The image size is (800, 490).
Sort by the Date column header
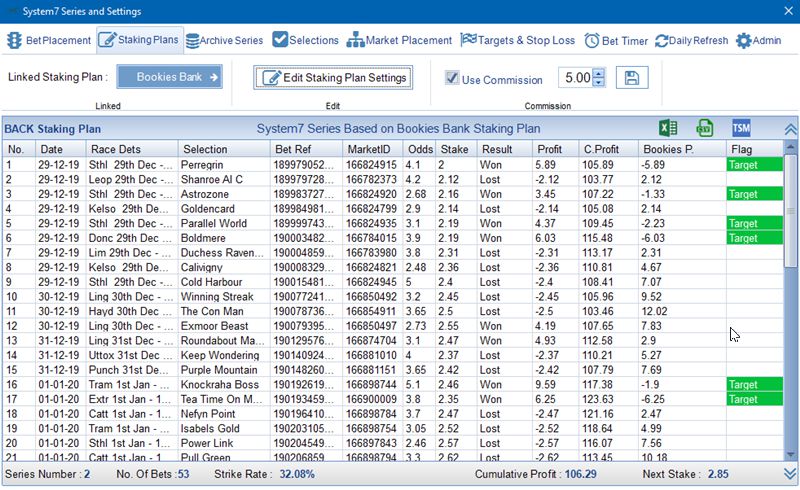click(61, 149)
